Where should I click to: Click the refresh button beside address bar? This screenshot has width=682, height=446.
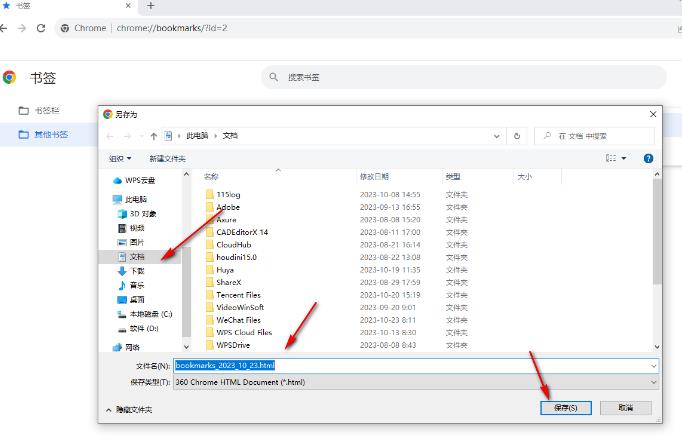[517, 136]
